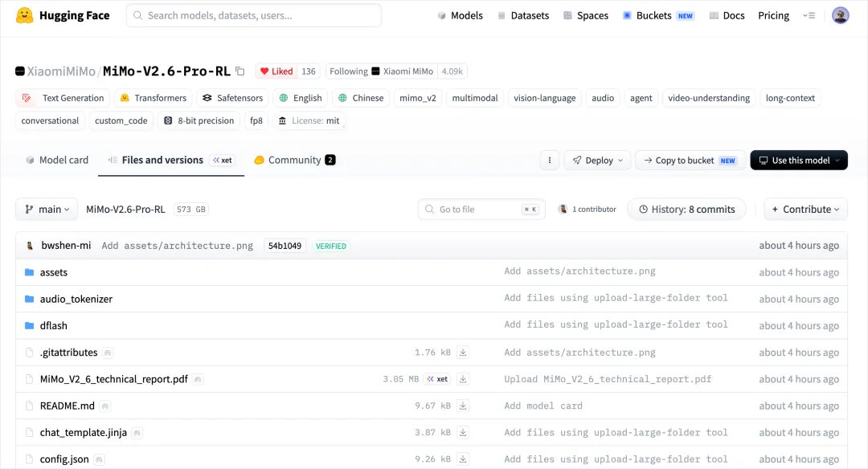Download MiMo_V2_6_technical_report.pdf via download icon

[x=464, y=379]
